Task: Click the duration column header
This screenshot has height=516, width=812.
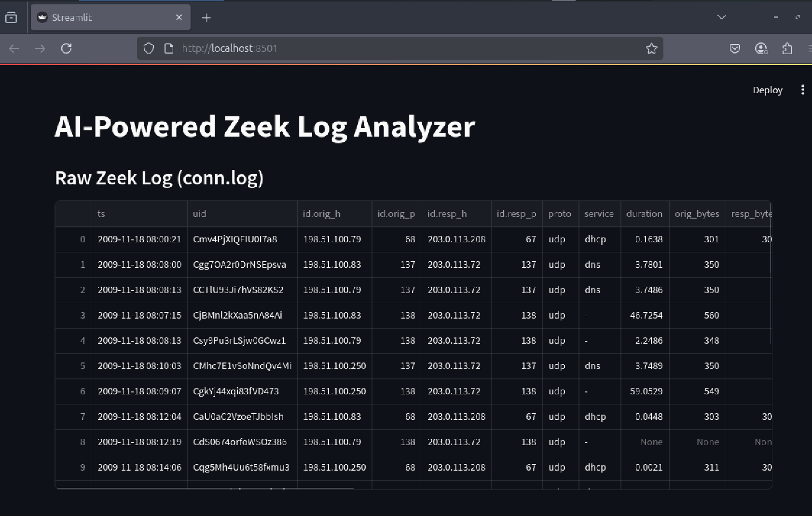Action: 644,214
